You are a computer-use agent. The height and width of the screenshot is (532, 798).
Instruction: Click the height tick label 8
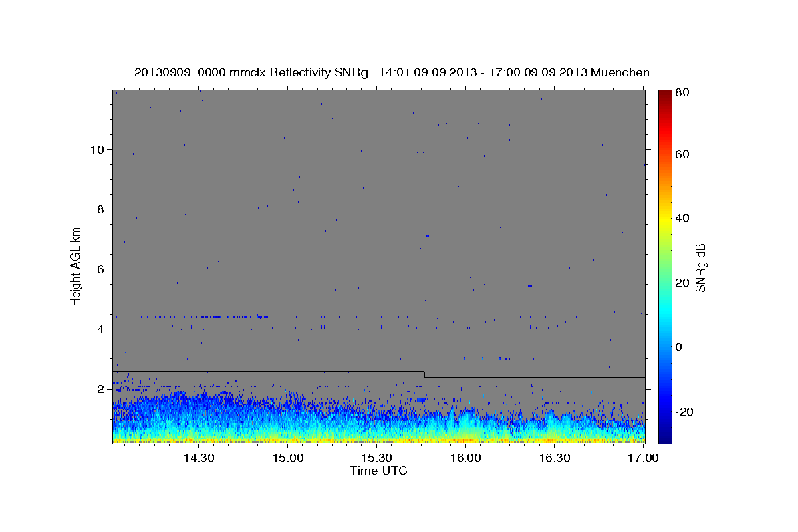[x=101, y=209]
